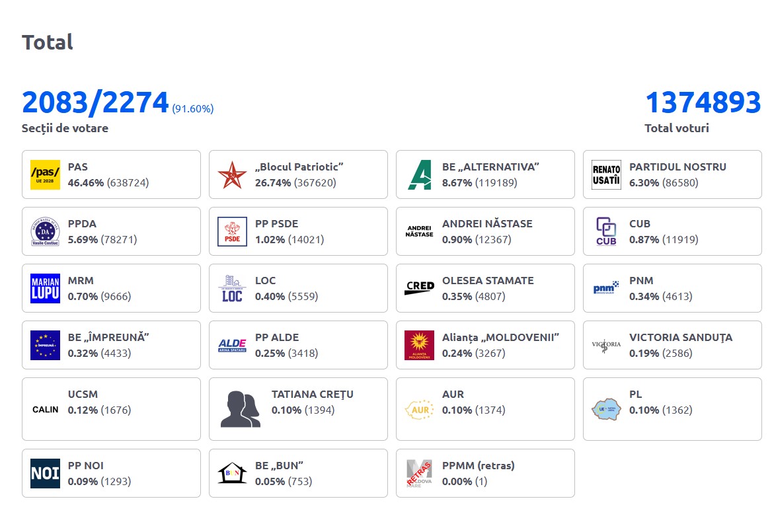Click the BE BUN house logo
This screenshot has height=532, width=772.
pos(232,473)
